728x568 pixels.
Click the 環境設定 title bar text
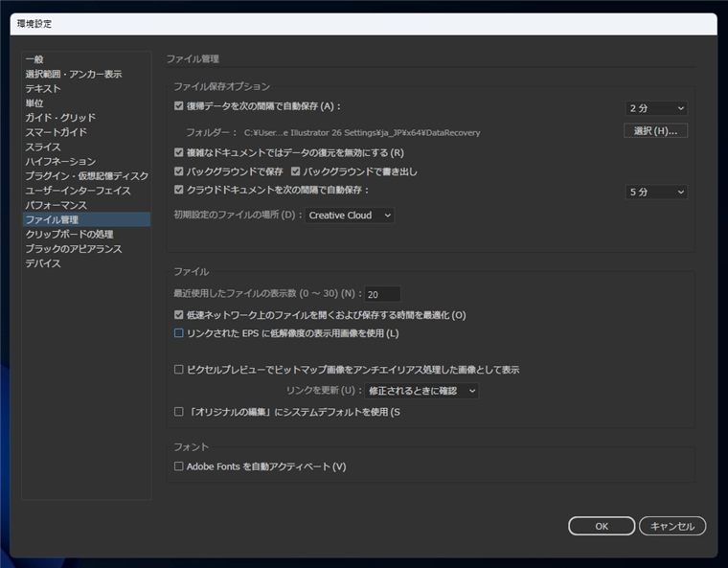(x=34, y=24)
